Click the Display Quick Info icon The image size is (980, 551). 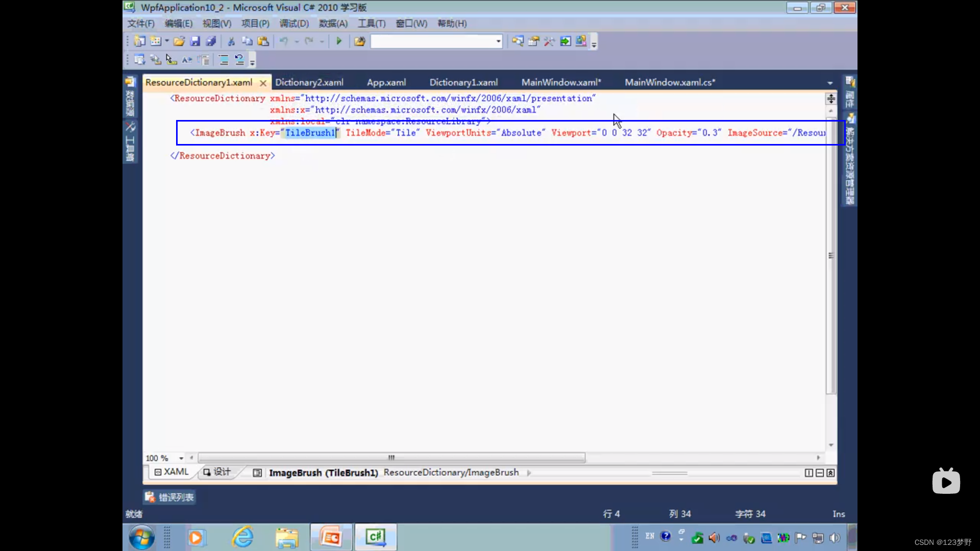point(171,60)
